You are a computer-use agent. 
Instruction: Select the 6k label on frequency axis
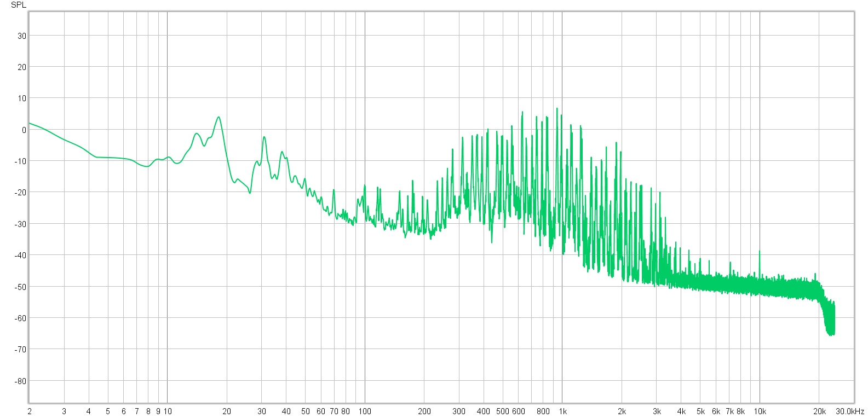[716, 411]
